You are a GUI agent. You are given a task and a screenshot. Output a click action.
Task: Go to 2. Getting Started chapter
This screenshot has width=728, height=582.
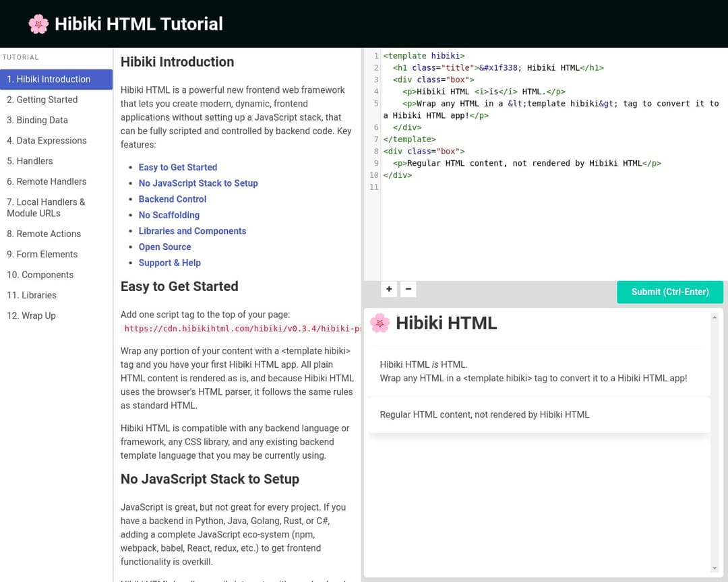pos(56,100)
